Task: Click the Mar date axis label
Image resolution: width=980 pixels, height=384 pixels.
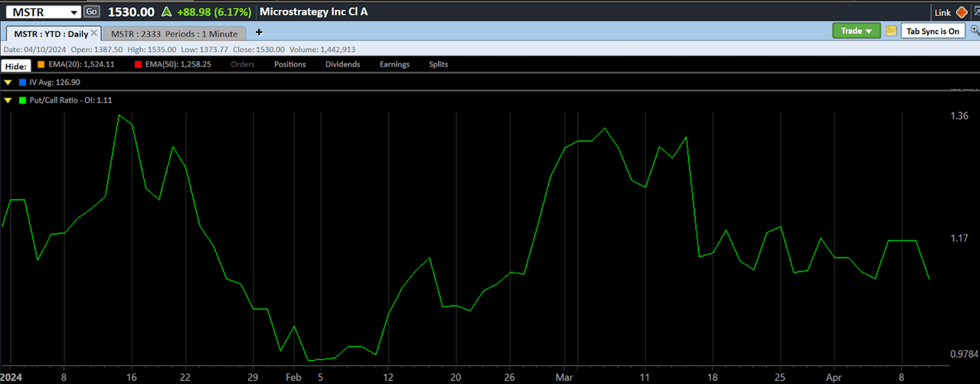Action: click(x=564, y=377)
